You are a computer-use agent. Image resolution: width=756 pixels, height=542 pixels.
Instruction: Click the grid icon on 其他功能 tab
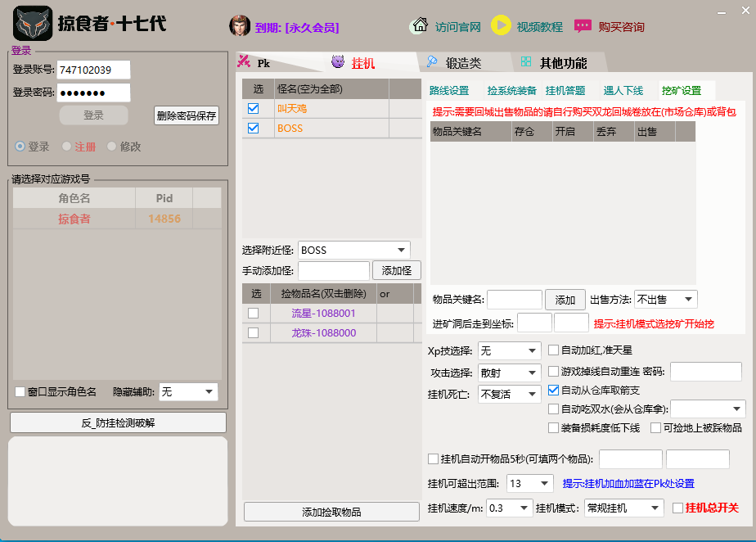click(x=524, y=61)
